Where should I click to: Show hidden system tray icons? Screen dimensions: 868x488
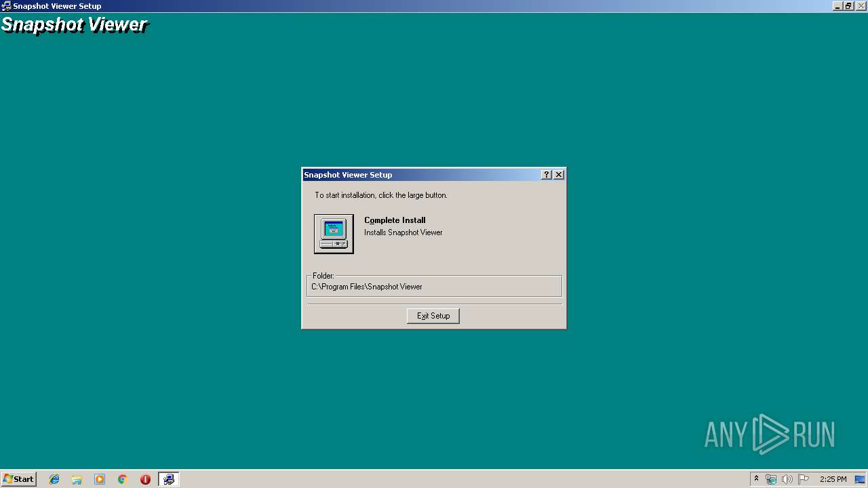[757, 479]
